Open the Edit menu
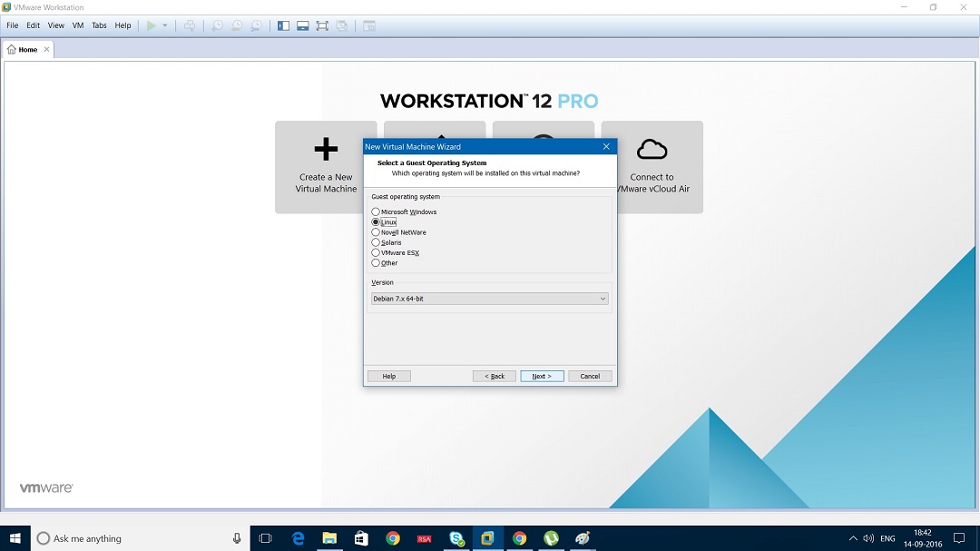 (34, 25)
